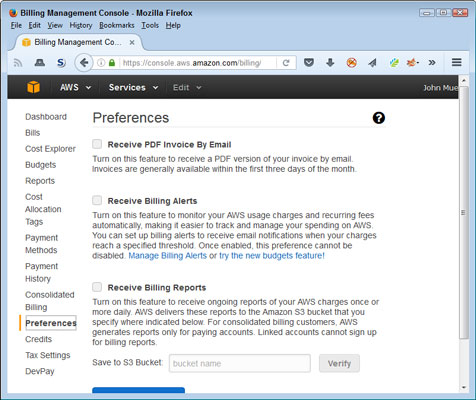
Task: Reload the page with the refresh icon
Action: pyautogui.click(x=286, y=63)
